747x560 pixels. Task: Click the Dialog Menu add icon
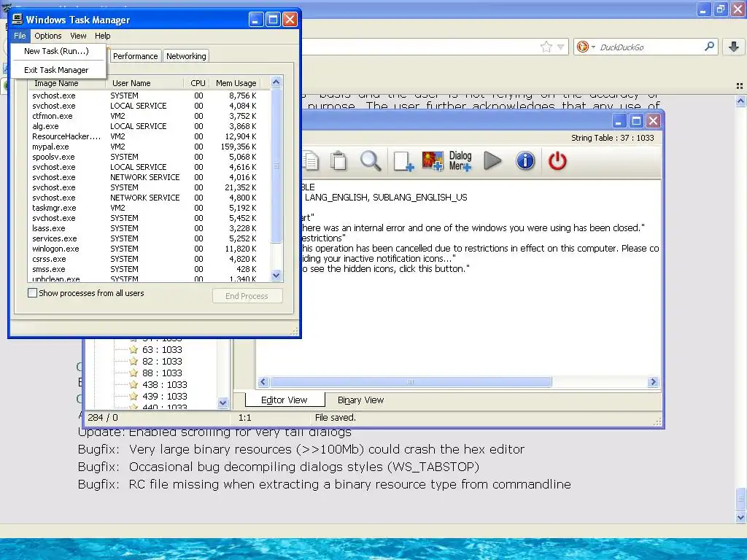(x=460, y=161)
